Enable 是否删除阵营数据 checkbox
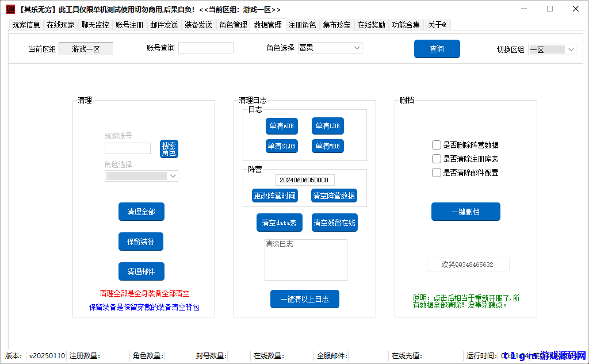This screenshot has height=364, width=589. coord(437,145)
